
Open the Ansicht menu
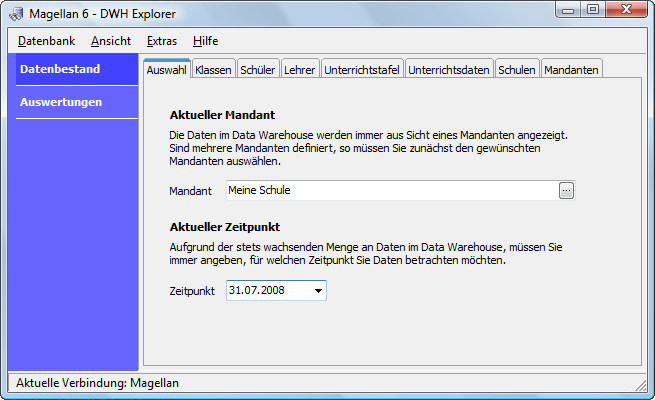pyautogui.click(x=111, y=41)
